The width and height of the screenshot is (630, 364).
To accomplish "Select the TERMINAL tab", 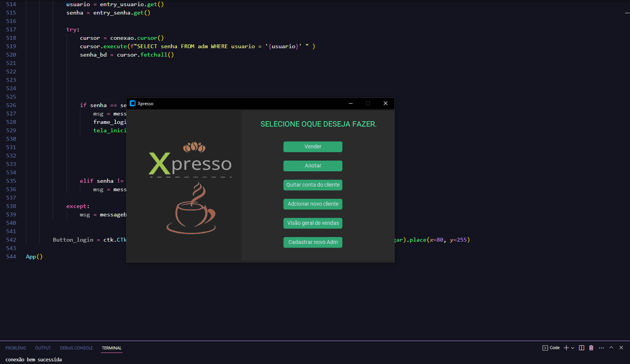I will pos(111,348).
